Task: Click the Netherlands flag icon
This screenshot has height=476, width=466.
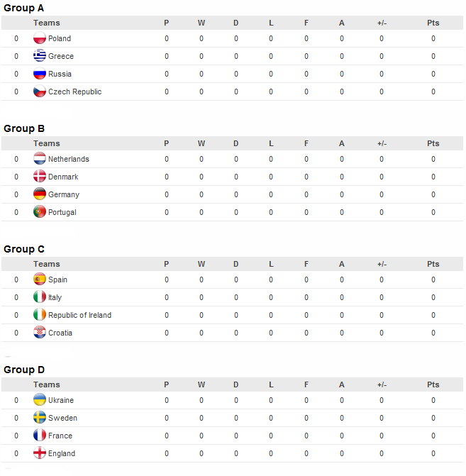Action: [x=40, y=159]
